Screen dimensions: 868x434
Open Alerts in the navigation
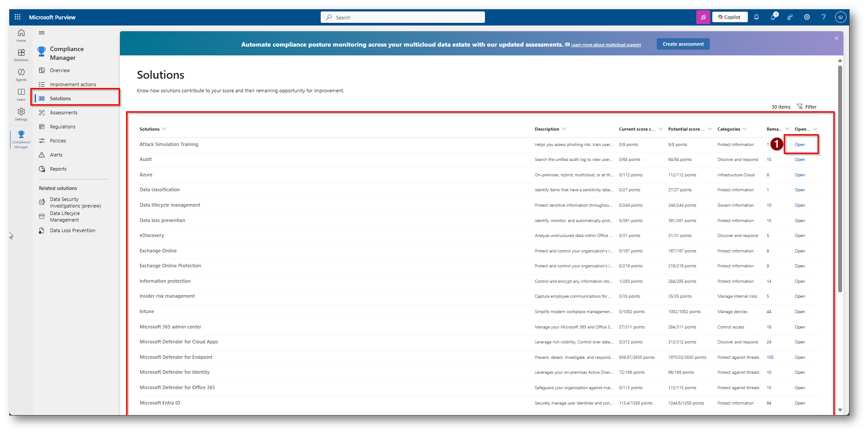[56, 155]
